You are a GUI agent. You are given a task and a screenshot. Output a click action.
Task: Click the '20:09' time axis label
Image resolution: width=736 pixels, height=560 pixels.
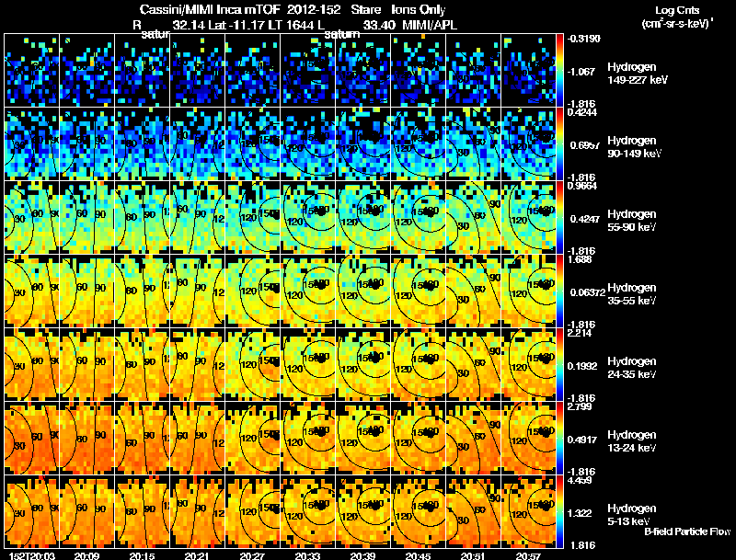pyautogui.click(x=86, y=555)
